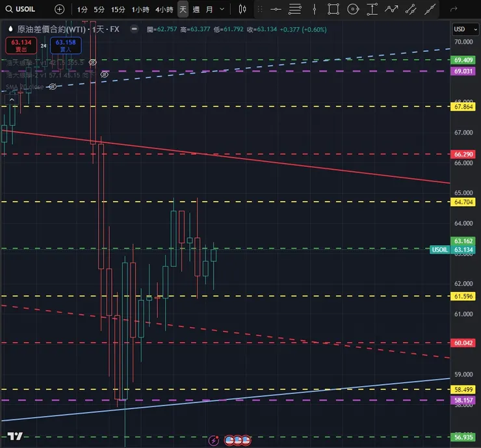Select the polyline path drawing tool
Screen dimensions: 481x448
[x=391, y=10]
